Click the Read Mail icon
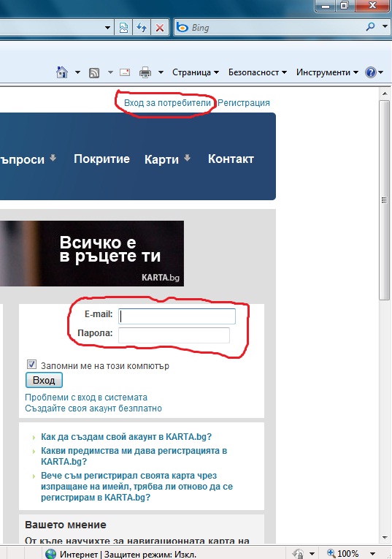The height and width of the screenshot is (559, 392). tap(125, 72)
